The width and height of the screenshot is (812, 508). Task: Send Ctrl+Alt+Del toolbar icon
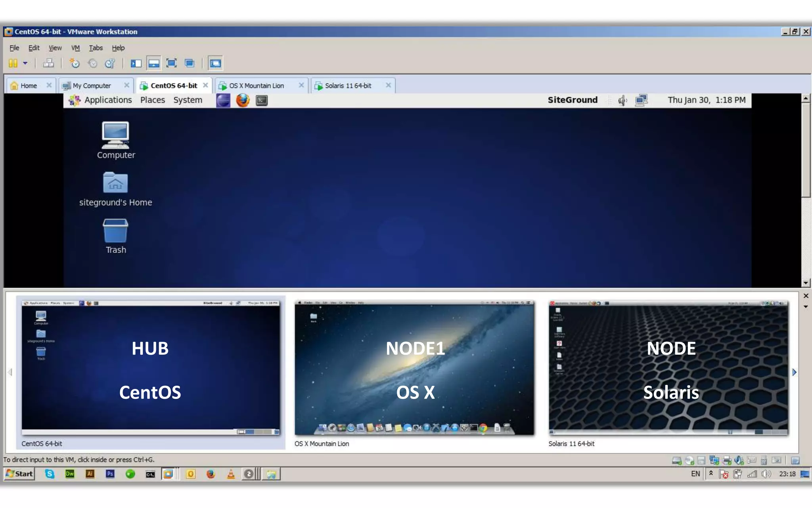pos(48,63)
